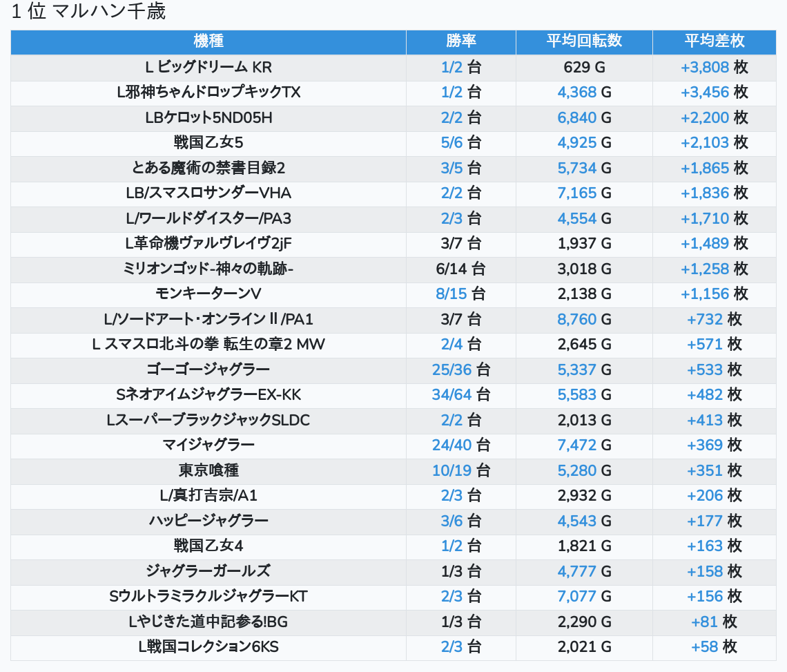This screenshot has width=787, height=672.
Task: Select the +58 枚 difference value
Action: (x=715, y=647)
